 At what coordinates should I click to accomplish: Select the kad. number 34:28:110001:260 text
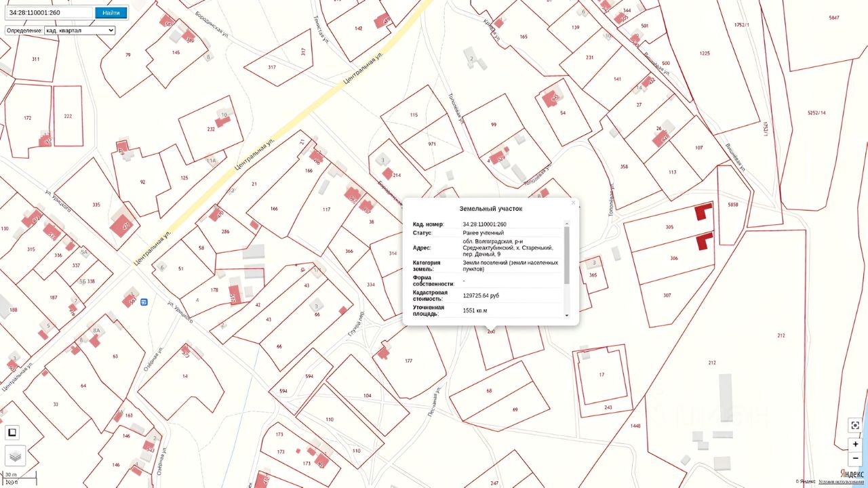tap(485, 224)
